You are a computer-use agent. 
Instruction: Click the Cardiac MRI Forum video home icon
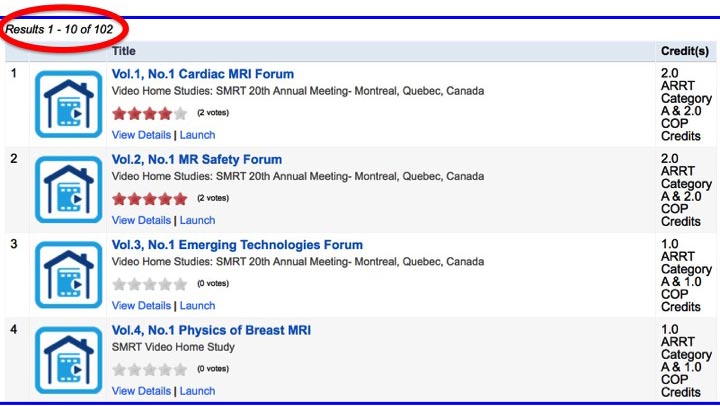tap(68, 104)
